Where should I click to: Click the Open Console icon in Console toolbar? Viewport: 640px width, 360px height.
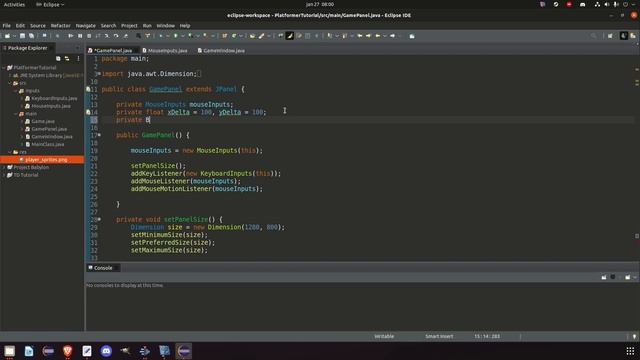[627, 277]
